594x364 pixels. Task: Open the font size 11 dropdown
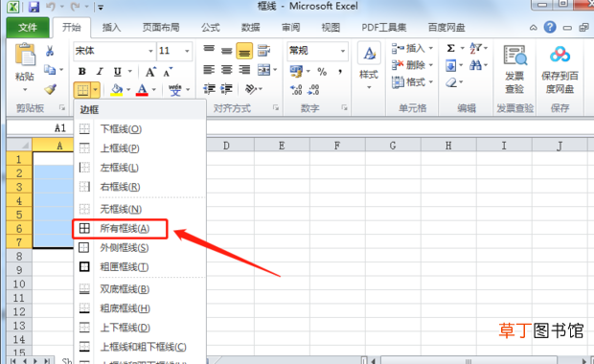click(187, 51)
